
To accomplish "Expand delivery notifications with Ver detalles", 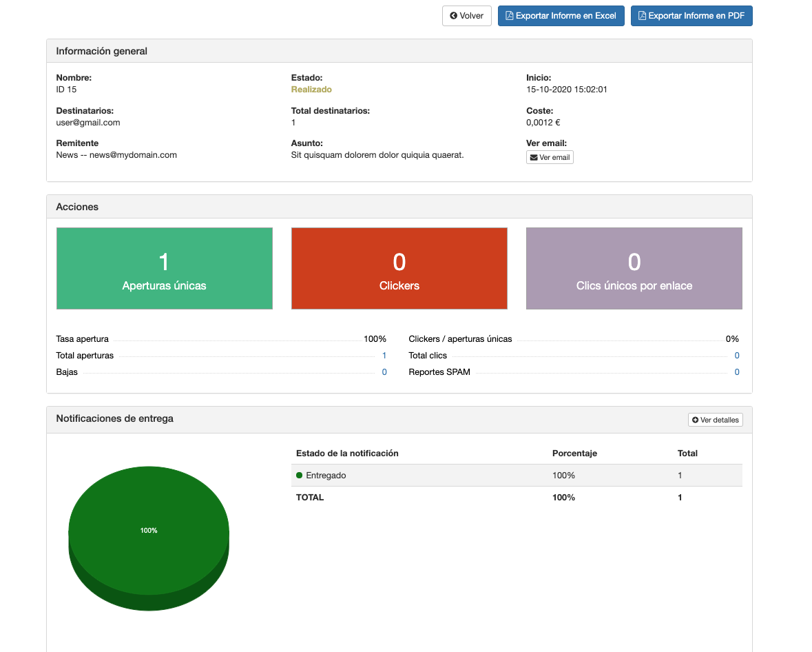I will [x=715, y=420].
